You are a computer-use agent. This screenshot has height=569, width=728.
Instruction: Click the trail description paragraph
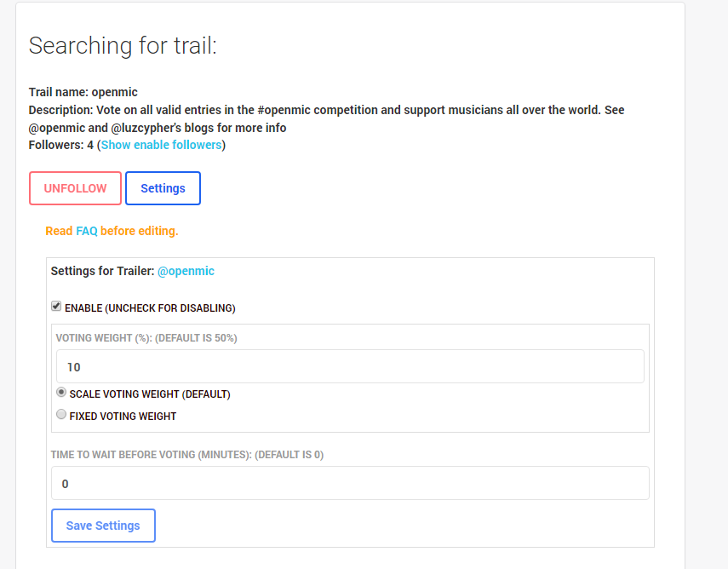[x=326, y=118]
